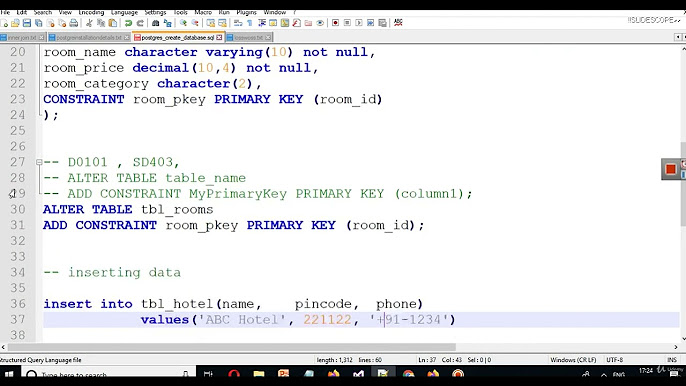Viewport: 686px width, 386px height.
Task: Switch to postgresinstallationdetails.txt tab
Action: click(x=89, y=38)
